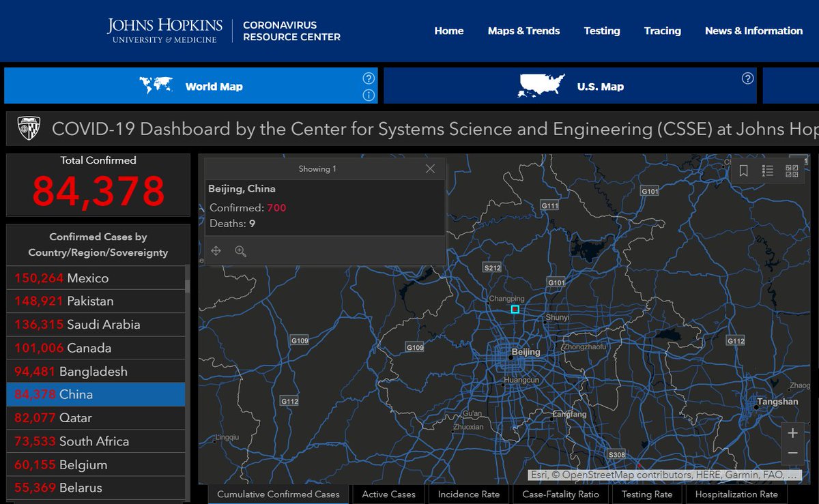Select Belarus in the country list

[96, 488]
